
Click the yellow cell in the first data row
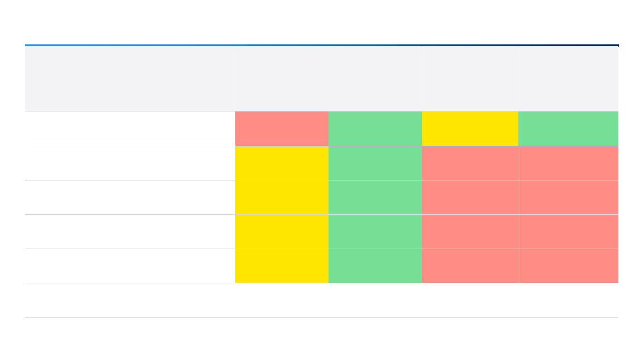coord(470,128)
